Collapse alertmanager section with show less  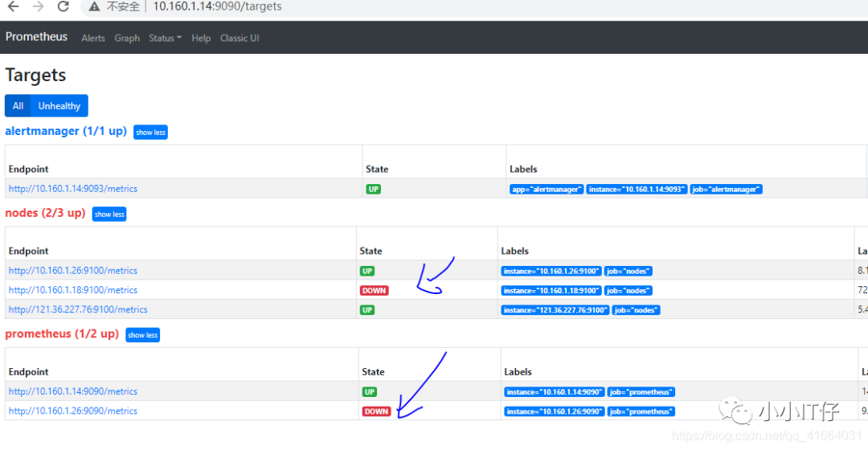[150, 133]
